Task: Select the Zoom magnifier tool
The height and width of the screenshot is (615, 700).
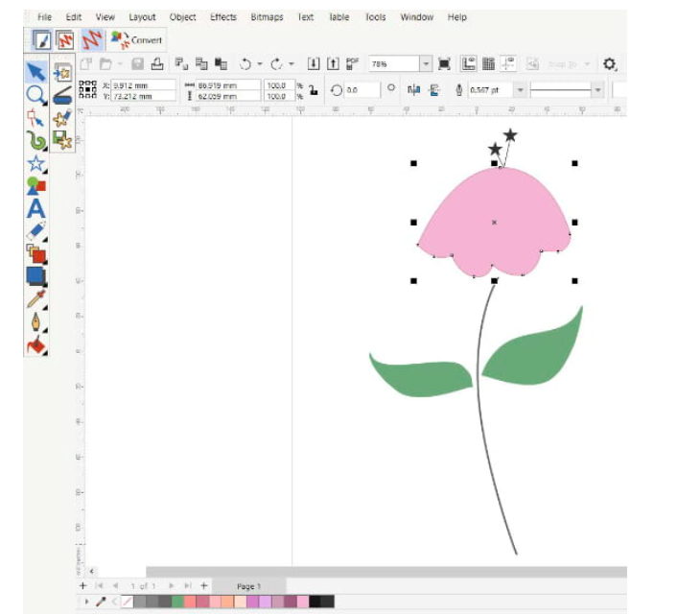Action: 35,94
